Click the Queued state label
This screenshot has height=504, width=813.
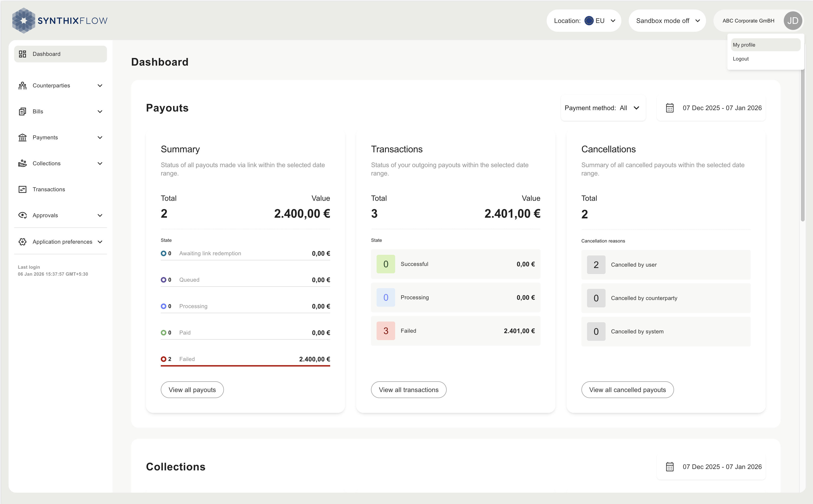click(189, 280)
